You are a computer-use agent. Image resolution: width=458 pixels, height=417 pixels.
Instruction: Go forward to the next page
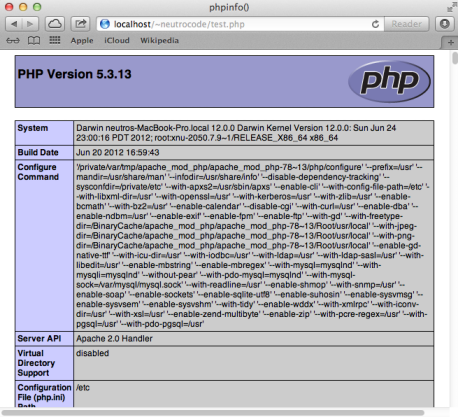30,24
